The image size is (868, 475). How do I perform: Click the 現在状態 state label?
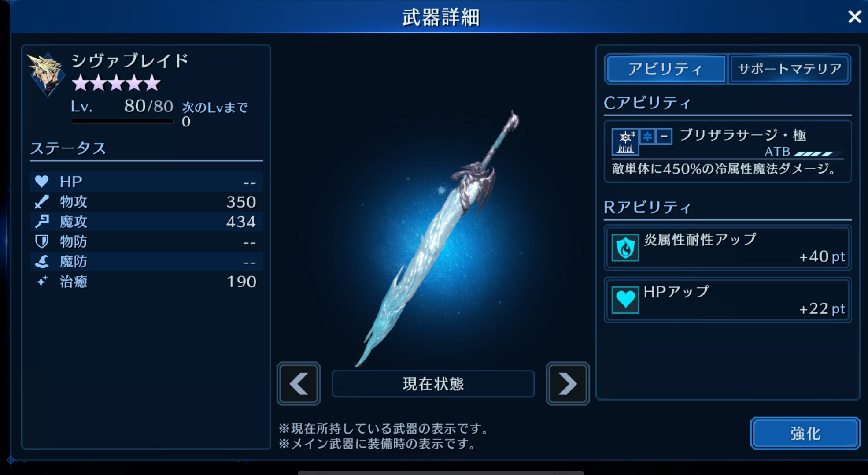433,384
